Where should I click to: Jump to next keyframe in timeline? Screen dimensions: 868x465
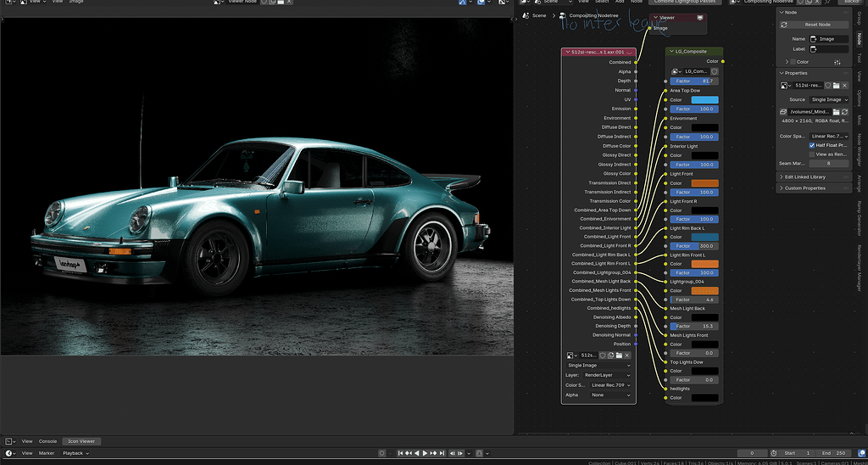pyautogui.click(x=433, y=453)
